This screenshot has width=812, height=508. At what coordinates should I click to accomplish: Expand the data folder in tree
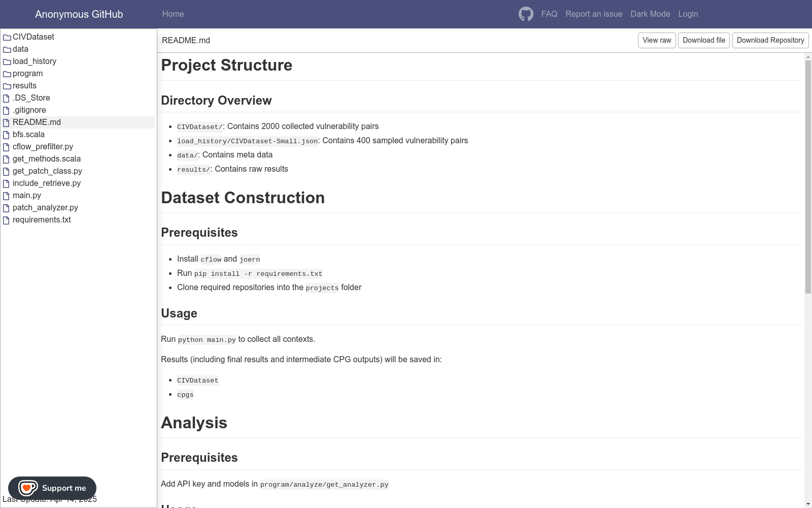click(20, 49)
